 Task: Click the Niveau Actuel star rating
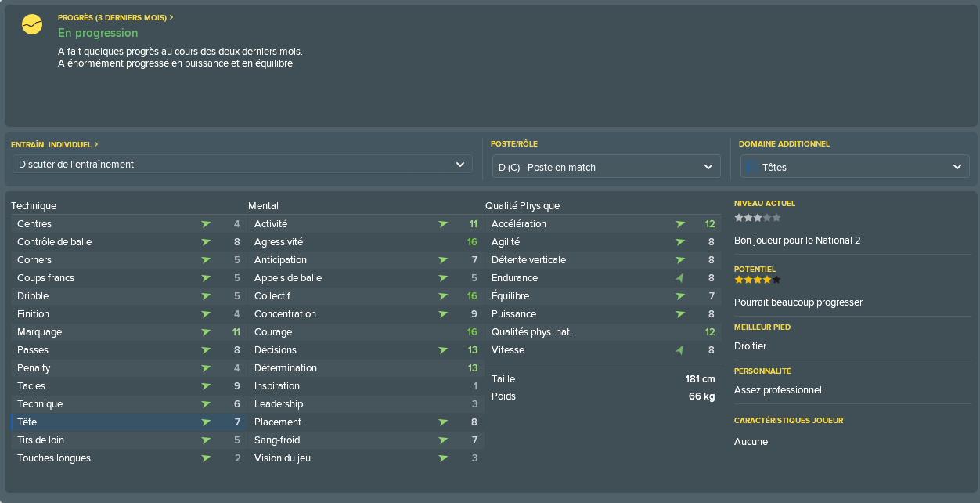(757, 218)
